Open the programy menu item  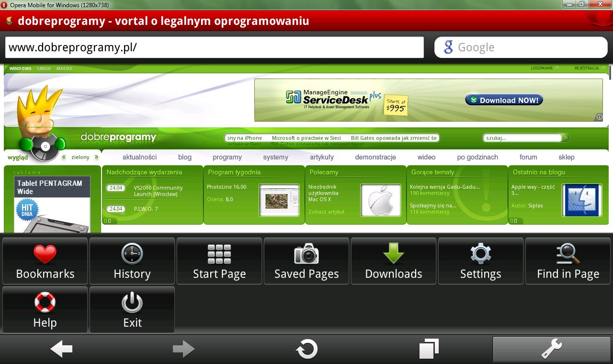click(227, 157)
